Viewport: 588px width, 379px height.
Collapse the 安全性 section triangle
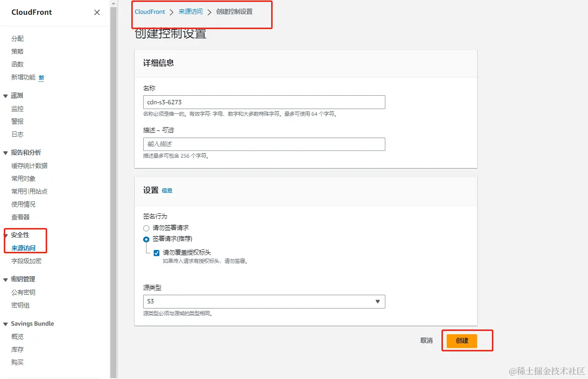pos(6,235)
